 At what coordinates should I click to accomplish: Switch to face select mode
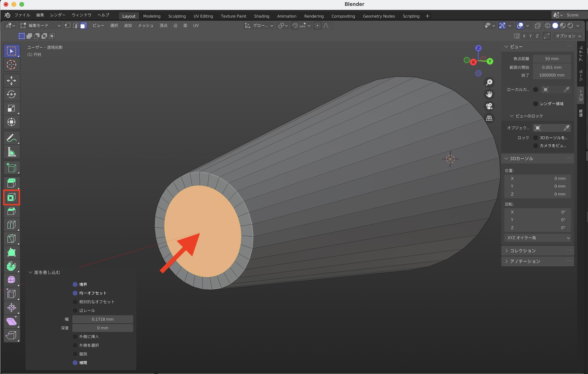(x=83, y=26)
